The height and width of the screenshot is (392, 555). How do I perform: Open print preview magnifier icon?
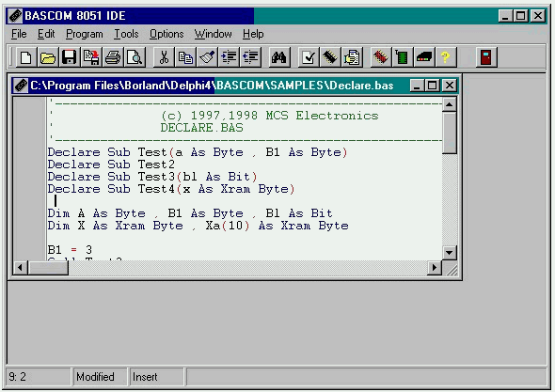pyautogui.click(x=135, y=57)
